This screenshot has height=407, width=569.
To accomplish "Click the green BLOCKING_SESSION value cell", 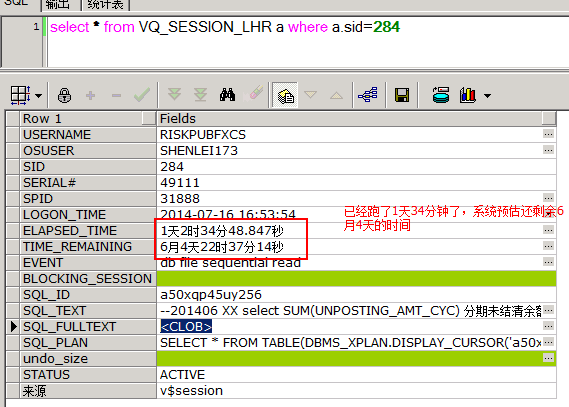I will point(356,278).
